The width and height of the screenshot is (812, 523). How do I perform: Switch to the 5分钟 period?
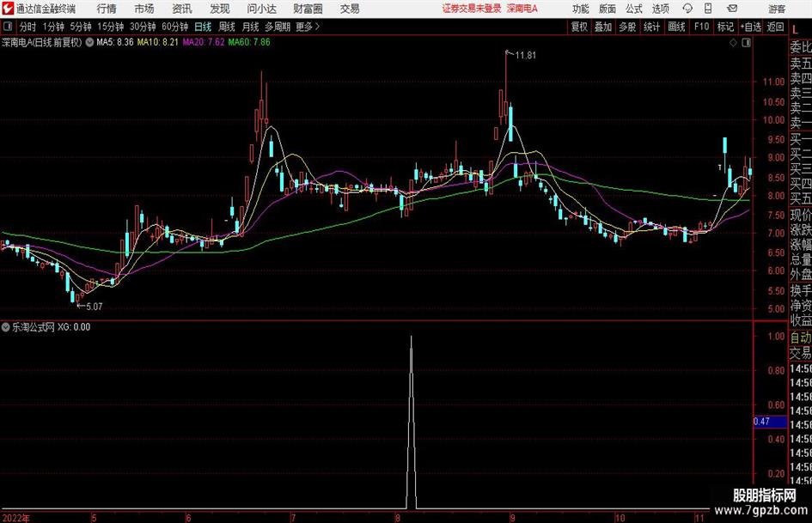point(81,27)
